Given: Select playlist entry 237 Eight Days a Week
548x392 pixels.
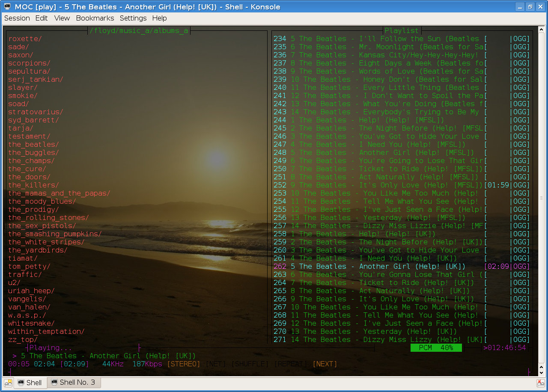Looking at the screenshot, I should pyautogui.click(x=402, y=63).
